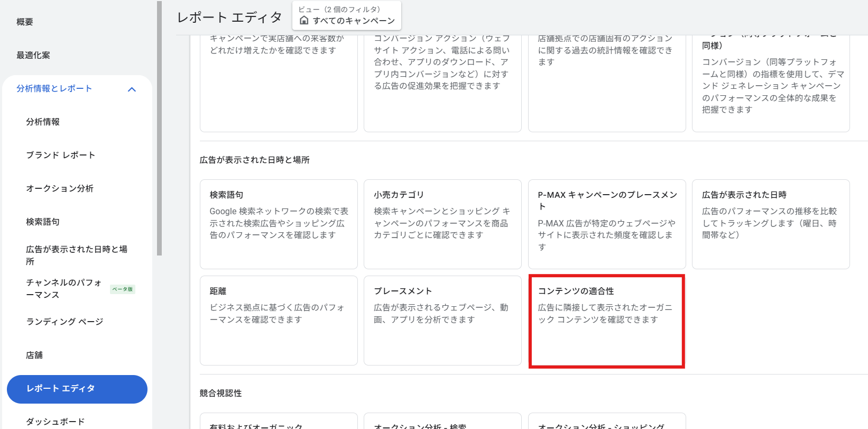The image size is (868, 429).
Task: Click the レポート エディタ page title
Action: (229, 17)
